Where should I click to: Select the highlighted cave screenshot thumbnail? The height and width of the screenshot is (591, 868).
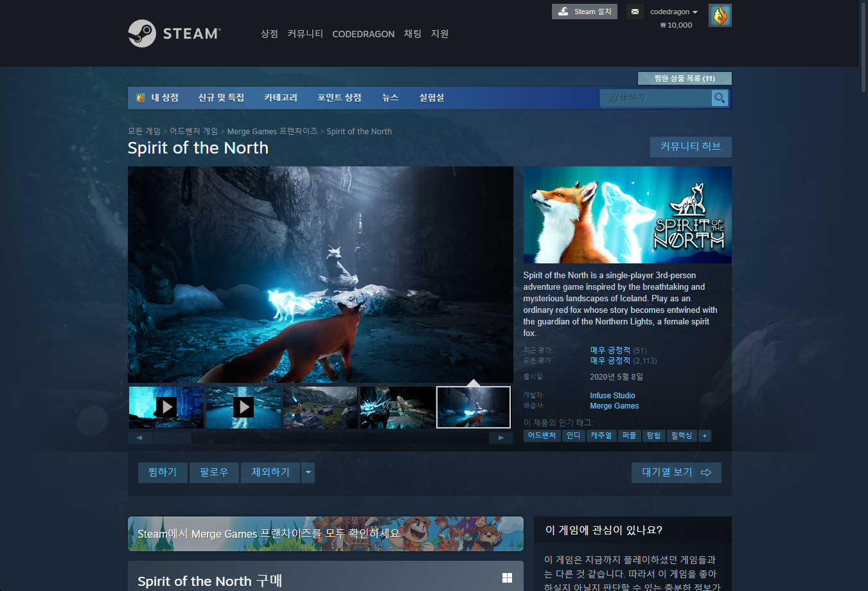[x=474, y=407]
